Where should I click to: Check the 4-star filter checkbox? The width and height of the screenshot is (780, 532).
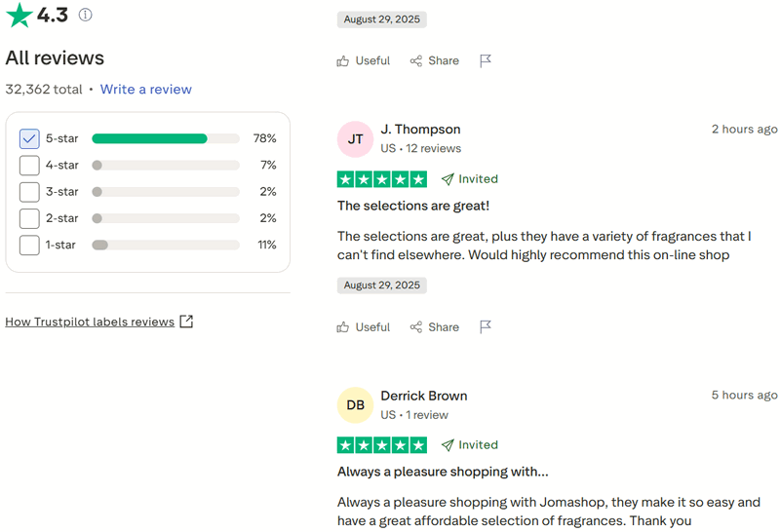(29, 166)
